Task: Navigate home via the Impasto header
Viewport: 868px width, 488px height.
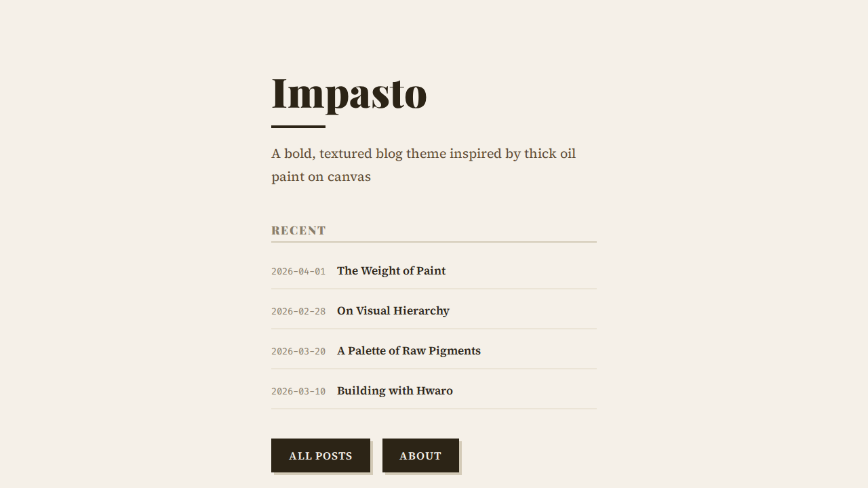Action: coord(349,94)
